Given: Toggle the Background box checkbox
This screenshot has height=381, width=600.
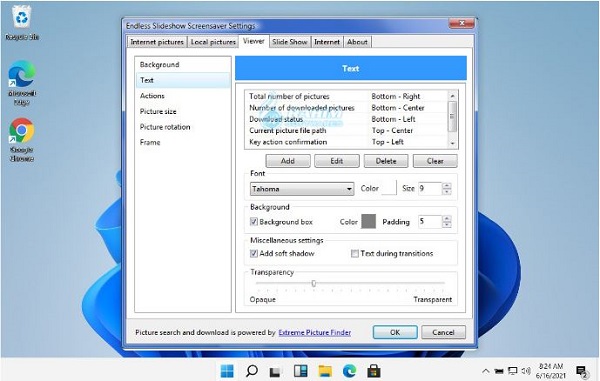Looking at the screenshot, I should (x=254, y=221).
